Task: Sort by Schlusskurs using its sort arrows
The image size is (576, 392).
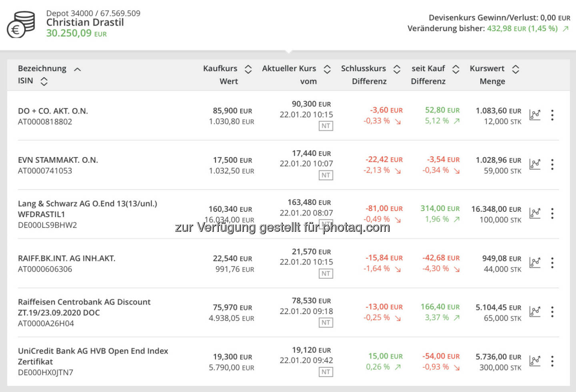Action: [397, 69]
